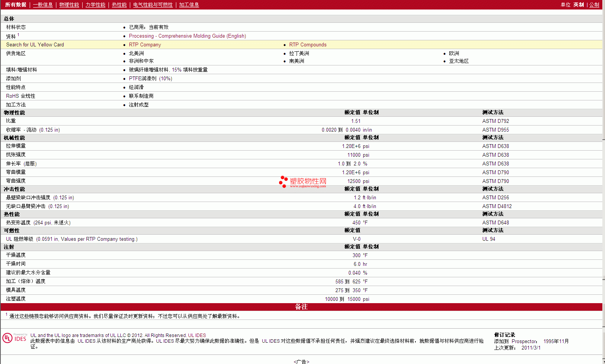
Task: Click the V-0 flammability rating value
Action: coord(357,239)
